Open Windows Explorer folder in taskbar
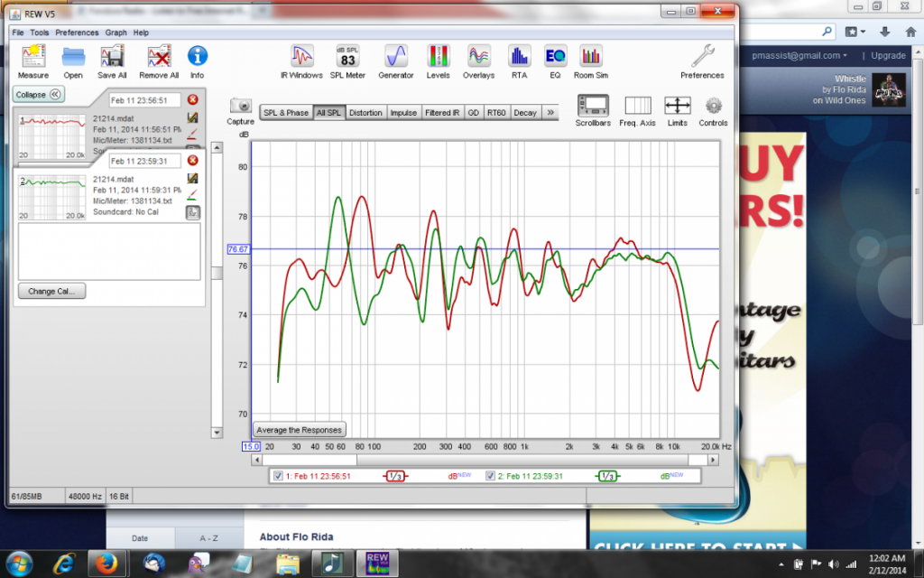Screen dimensions: 924x578 click(288, 564)
